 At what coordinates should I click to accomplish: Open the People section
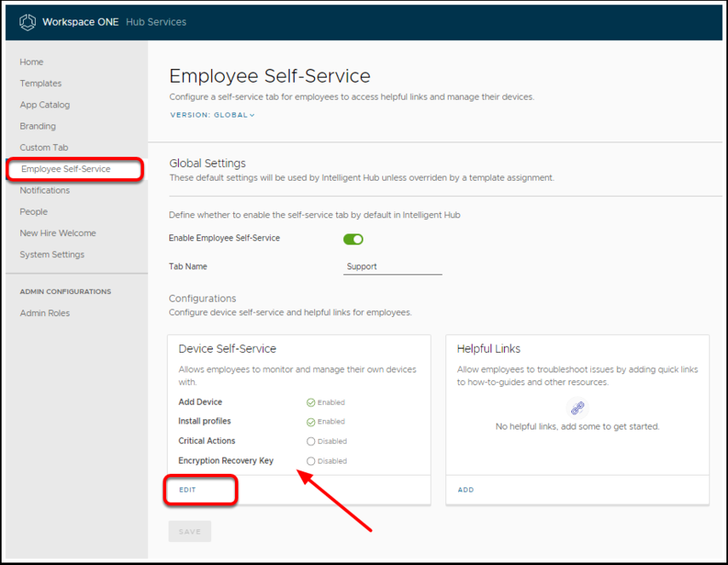click(34, 211)
